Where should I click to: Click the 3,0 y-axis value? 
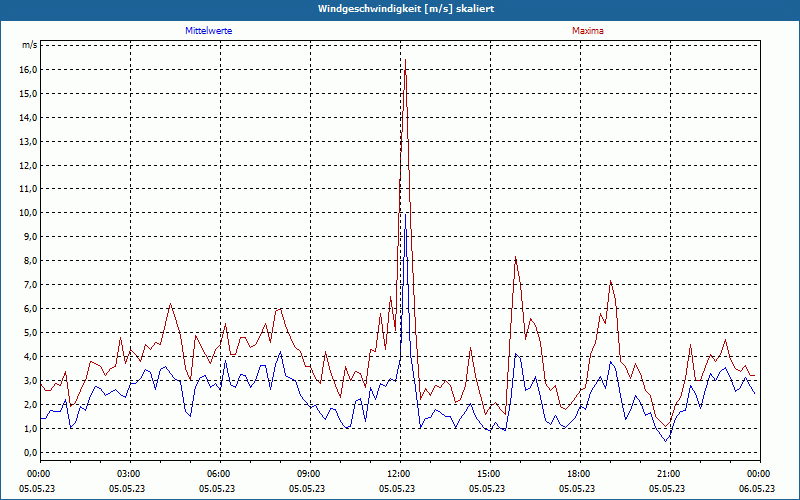tap(30, 381)
